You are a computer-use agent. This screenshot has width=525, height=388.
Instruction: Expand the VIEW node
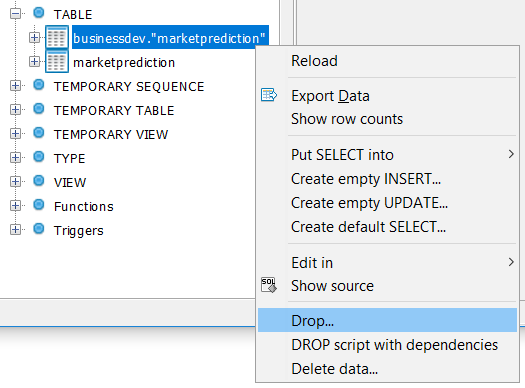[x=15, y=181]
